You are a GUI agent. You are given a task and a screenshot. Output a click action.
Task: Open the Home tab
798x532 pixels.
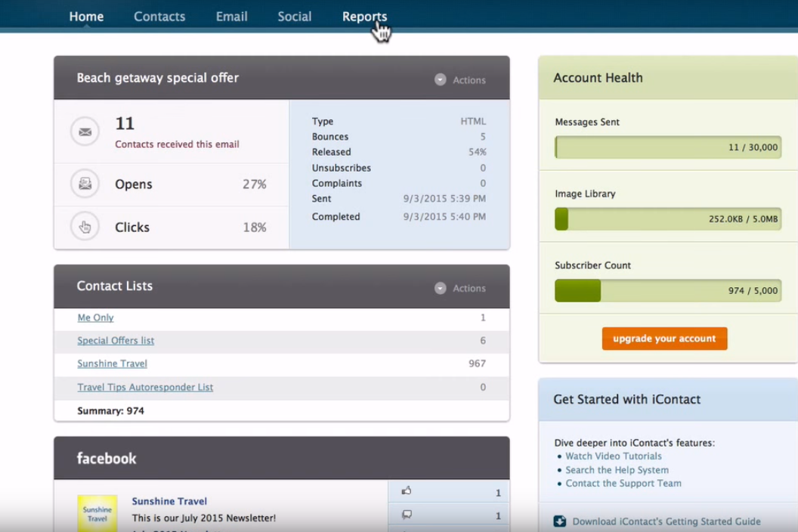click(x=86, y=17)
